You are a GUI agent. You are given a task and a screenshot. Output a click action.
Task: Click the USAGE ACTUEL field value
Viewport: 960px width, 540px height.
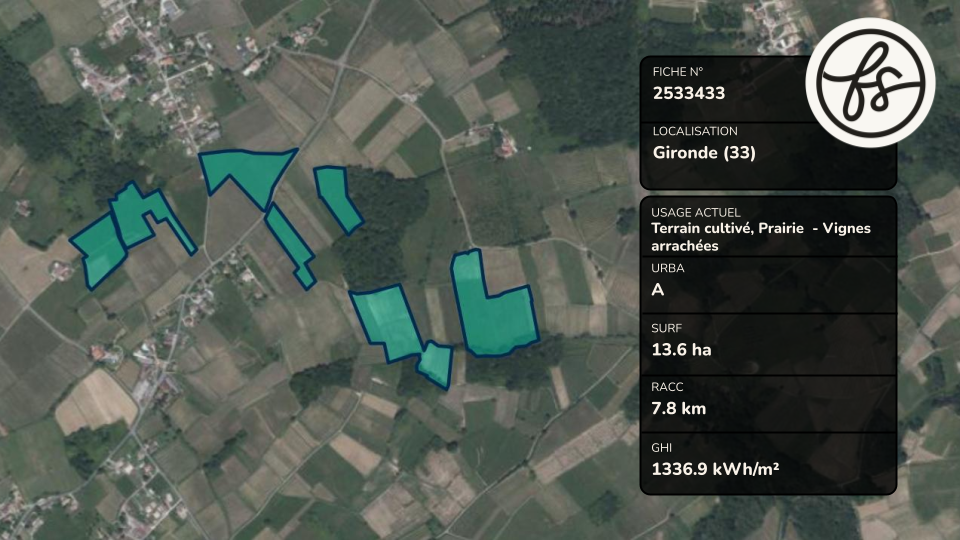pyautogui.click(x=760, y=237)
